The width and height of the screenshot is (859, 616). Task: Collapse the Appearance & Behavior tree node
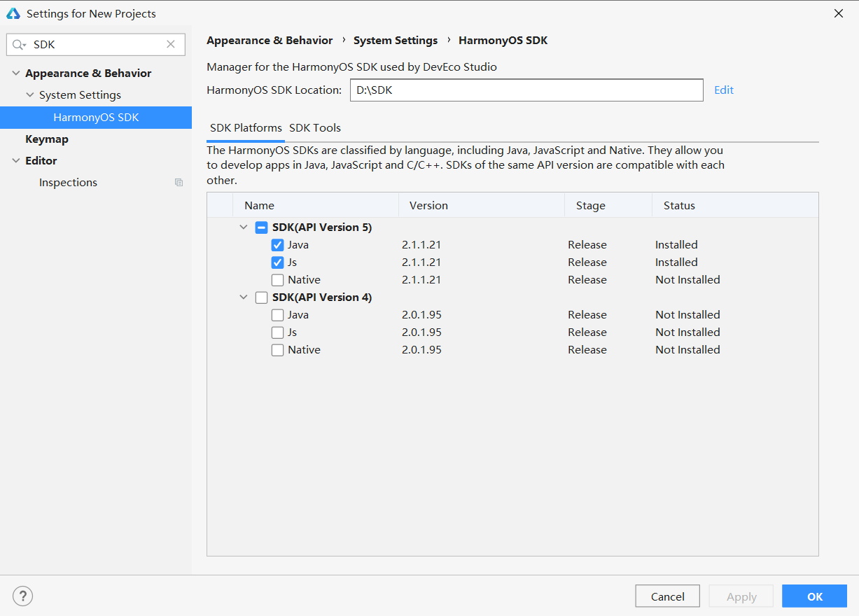click(15, 73)
